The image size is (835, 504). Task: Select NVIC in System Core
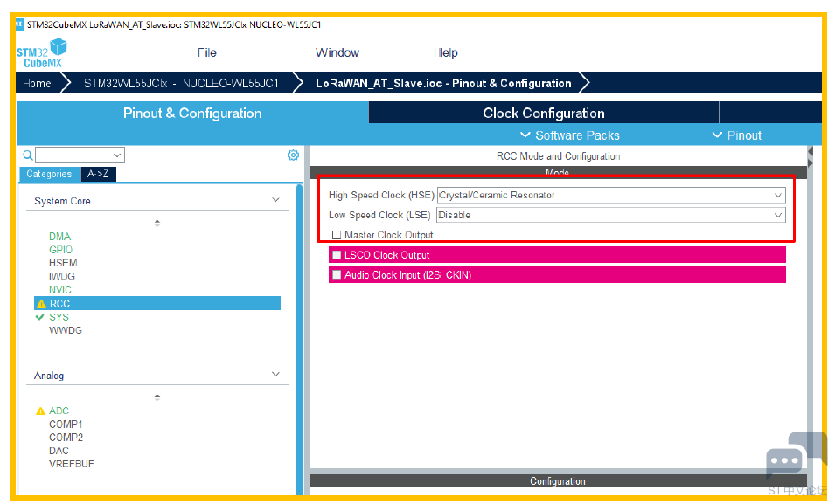[60, 289]
